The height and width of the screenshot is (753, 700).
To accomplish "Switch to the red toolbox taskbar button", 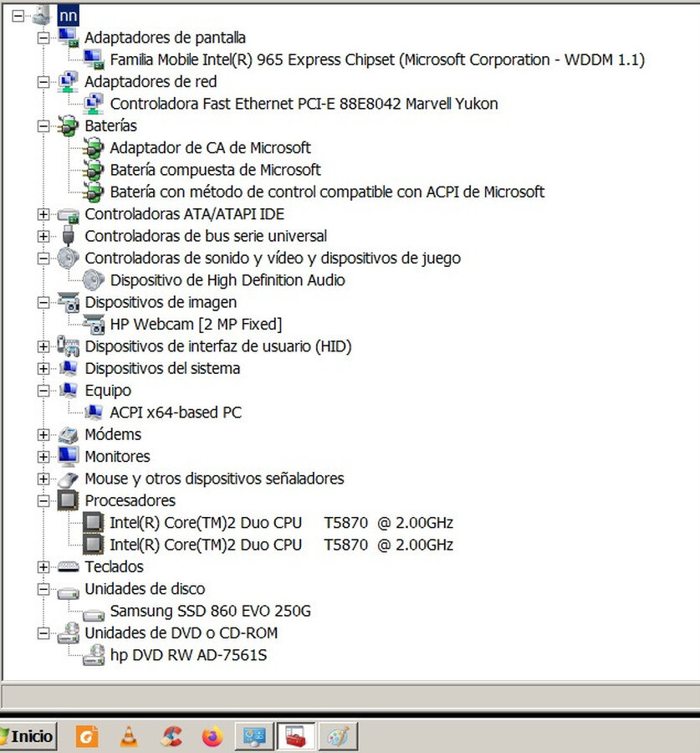I will click(x=296, y=736).
